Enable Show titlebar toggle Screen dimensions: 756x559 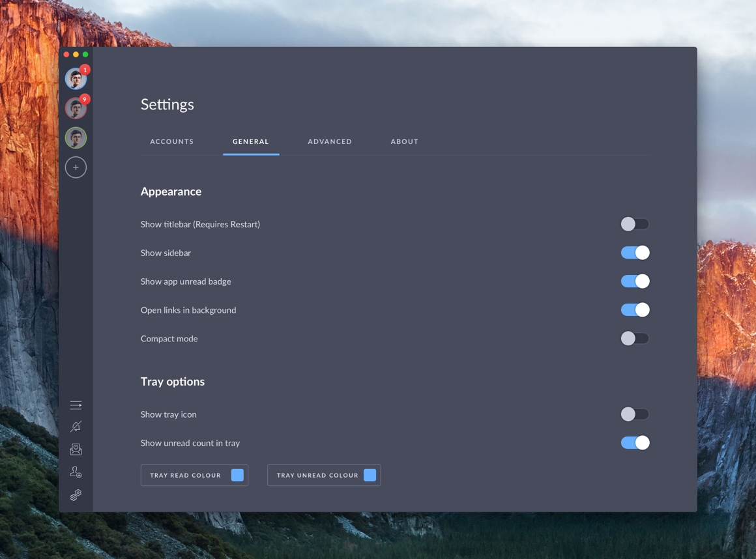pos(635,224)
